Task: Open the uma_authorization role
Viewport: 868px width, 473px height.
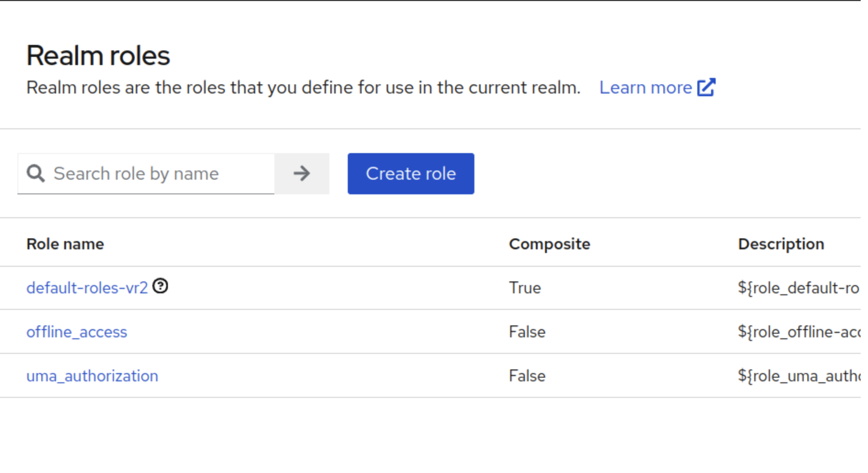Action: coord(92,376)
